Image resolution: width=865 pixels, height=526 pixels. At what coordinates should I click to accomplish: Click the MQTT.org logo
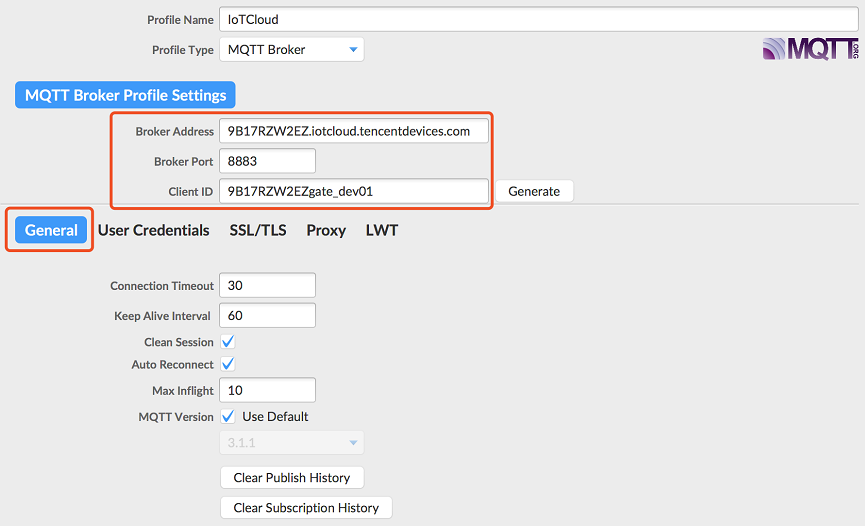[810, 50]
